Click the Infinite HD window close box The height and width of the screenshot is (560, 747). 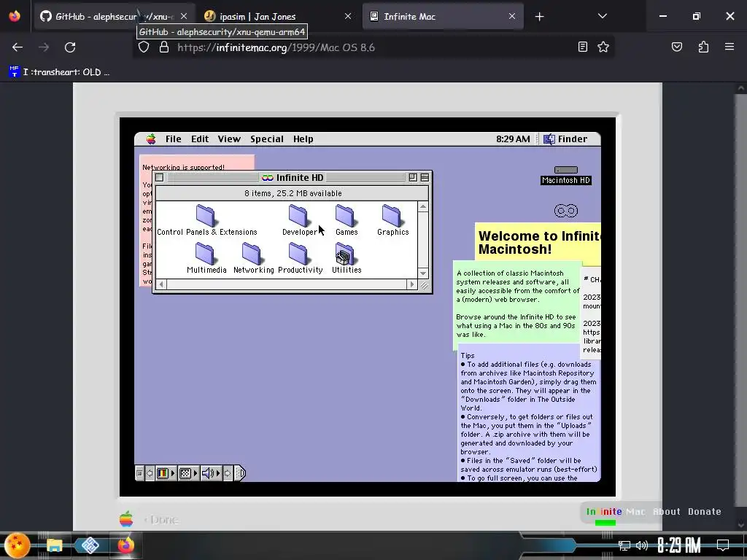[160, 178]
